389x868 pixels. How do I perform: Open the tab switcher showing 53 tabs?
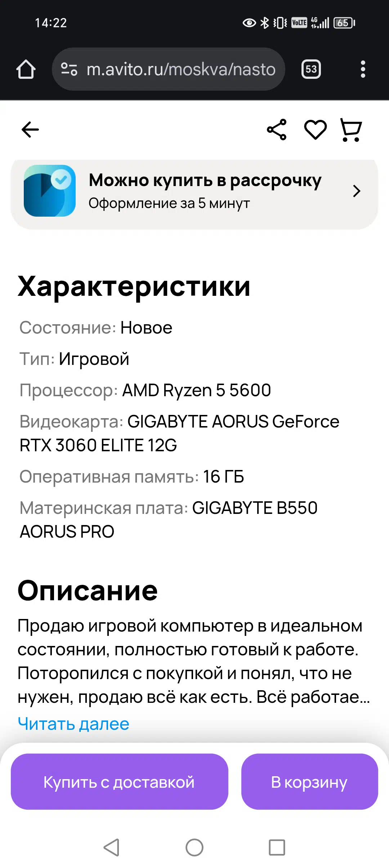[x=311, y=69]
